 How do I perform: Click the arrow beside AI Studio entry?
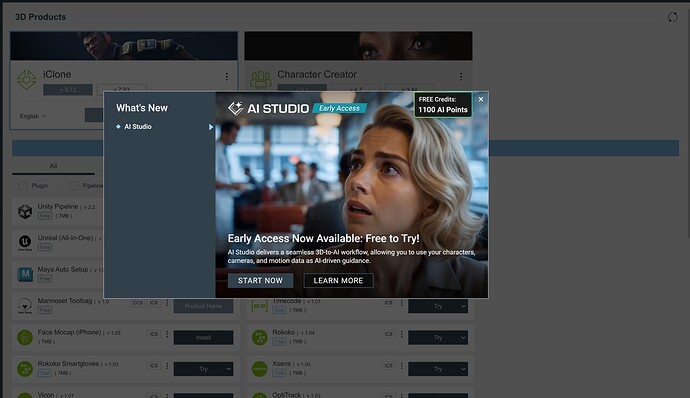(211, 127)
